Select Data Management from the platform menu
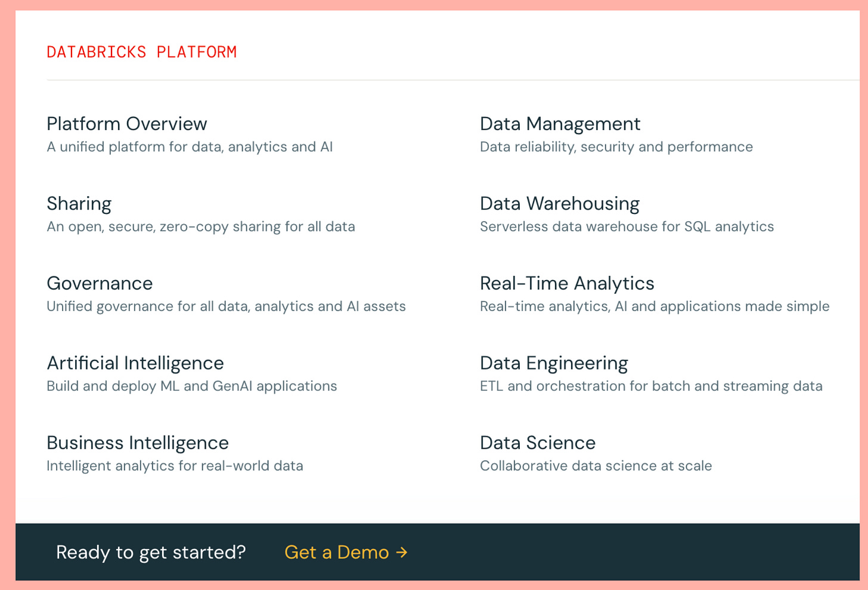Image resolution: width=868 pixels, height=590 pixels. point(560,124)
